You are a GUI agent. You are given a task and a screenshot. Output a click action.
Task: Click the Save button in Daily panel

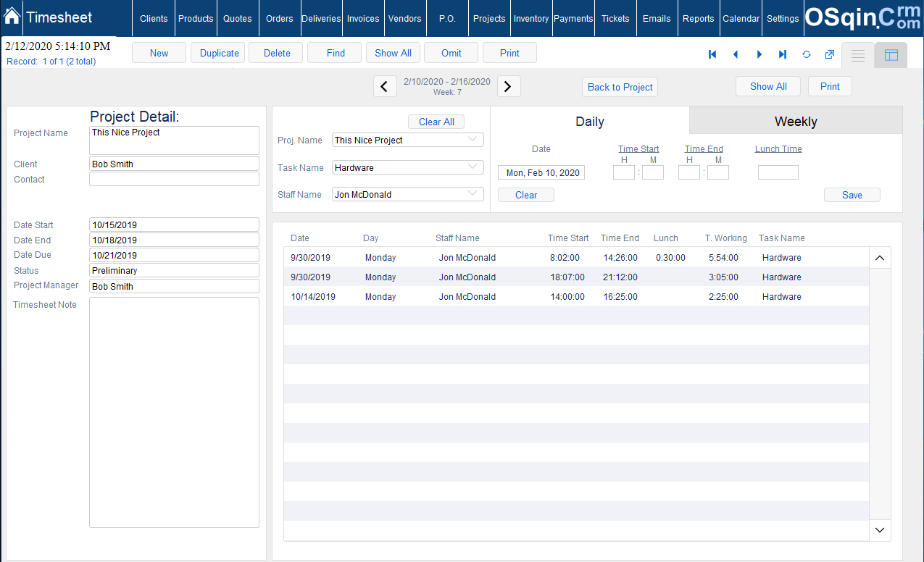tap(852, 194)
